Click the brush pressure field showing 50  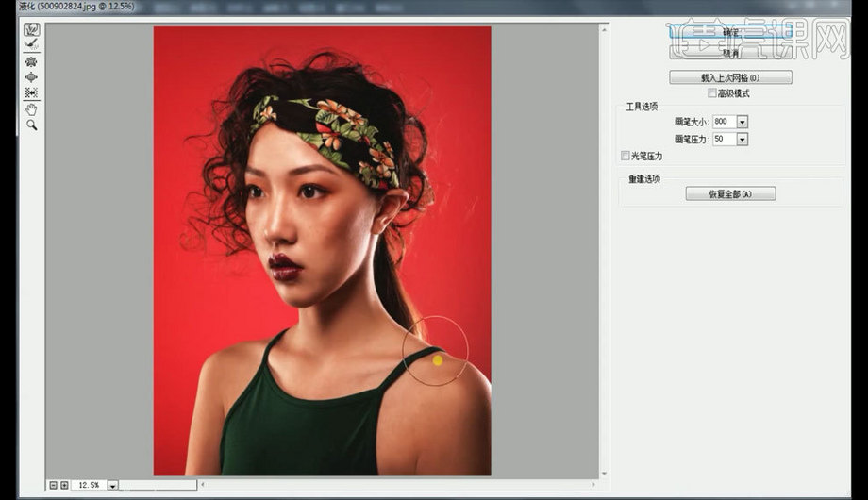tap(724, 139)
